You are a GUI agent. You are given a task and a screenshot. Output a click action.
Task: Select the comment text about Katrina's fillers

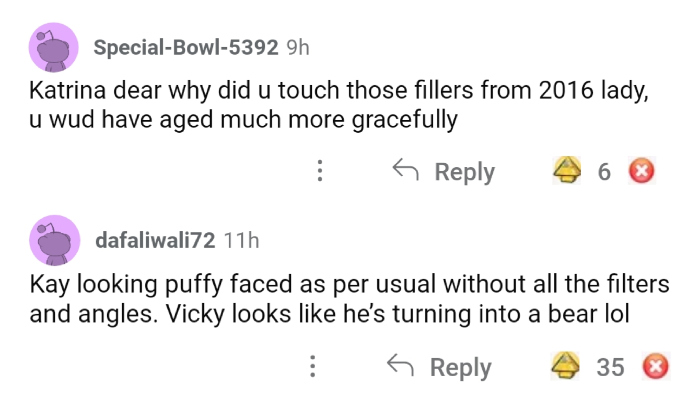click(340, 106)
